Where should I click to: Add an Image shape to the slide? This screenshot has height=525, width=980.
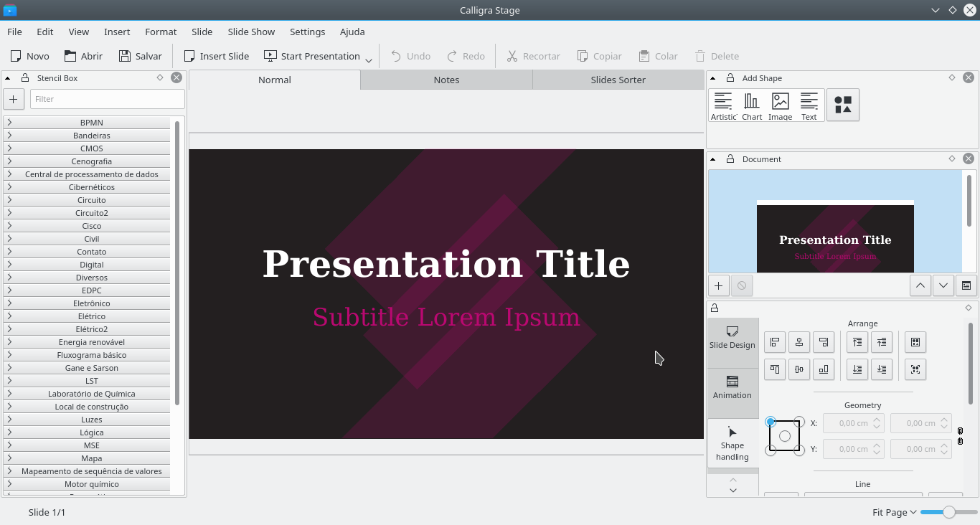[780, 105]
